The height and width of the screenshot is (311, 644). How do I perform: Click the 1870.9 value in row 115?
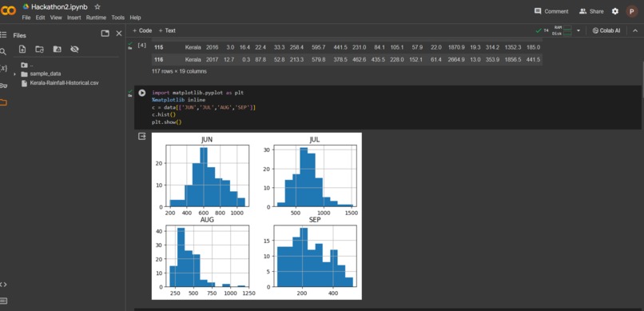coord(457,48)
